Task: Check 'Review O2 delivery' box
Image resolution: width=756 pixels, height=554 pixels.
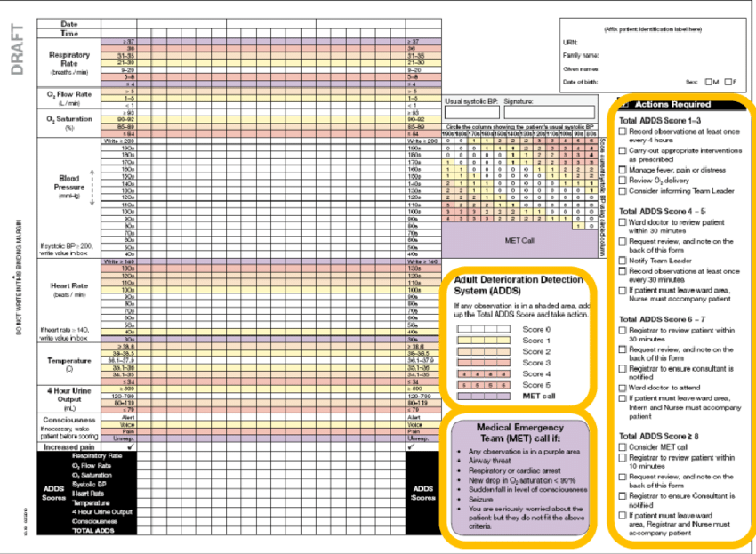Action: tap(623, 181)
